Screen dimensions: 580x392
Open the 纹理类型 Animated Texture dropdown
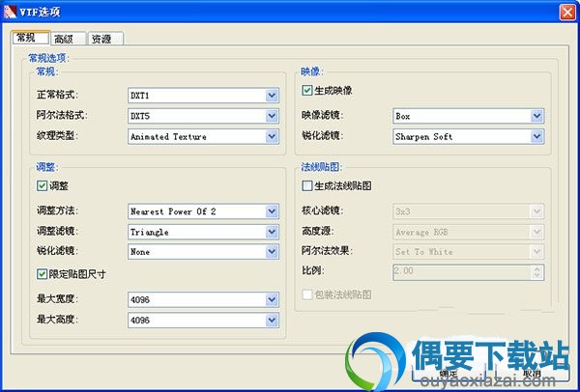(x=203, y=137)
